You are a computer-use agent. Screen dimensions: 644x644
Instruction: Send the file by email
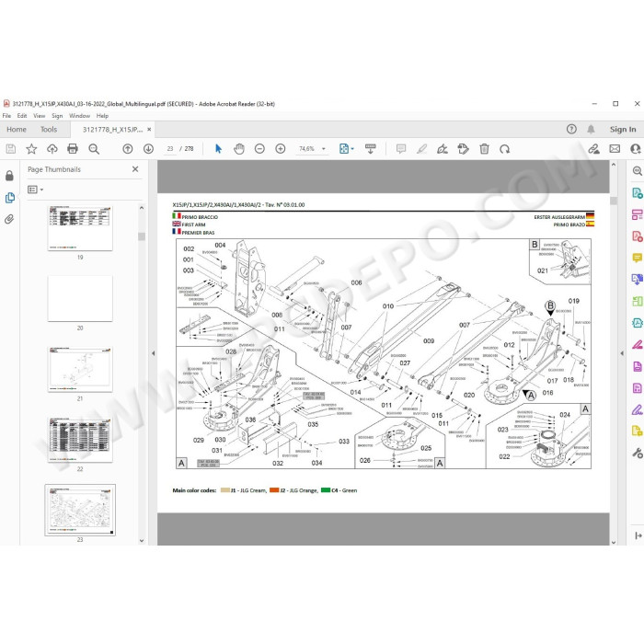615,149
